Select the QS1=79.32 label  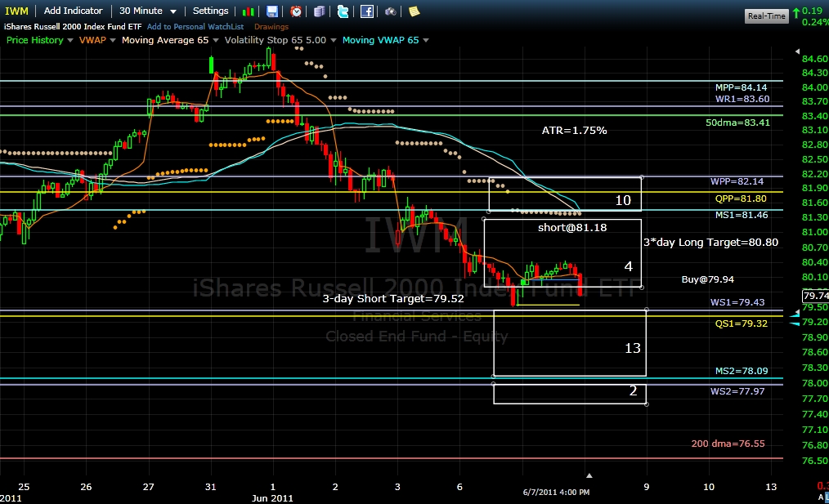(741, 323)
